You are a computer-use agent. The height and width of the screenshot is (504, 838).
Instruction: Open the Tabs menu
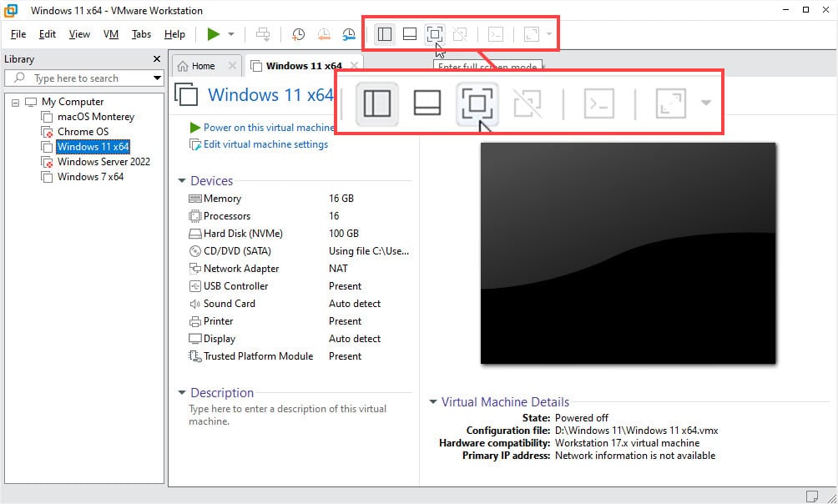[x=141, y=34]
